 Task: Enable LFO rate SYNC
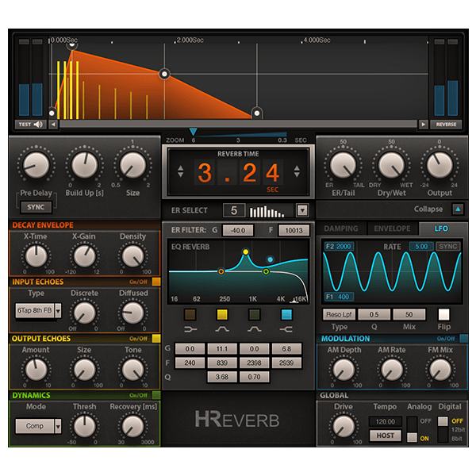[x=448, y=246]
